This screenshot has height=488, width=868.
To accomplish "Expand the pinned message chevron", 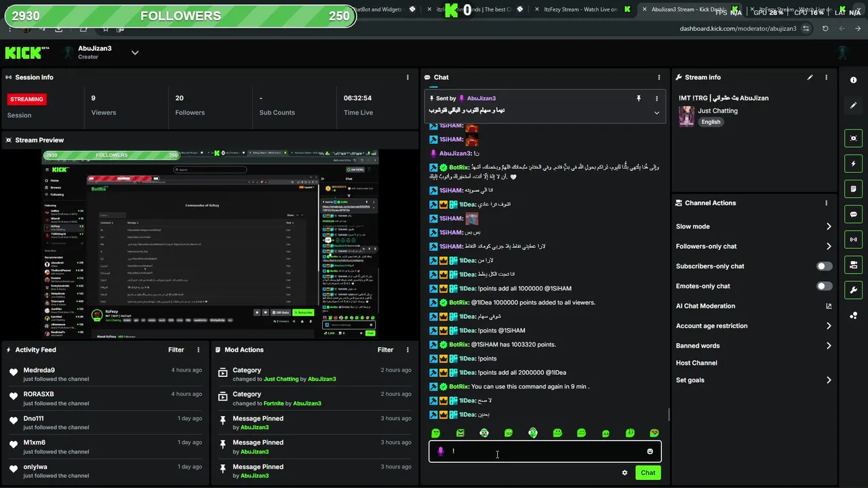I will (x=656, y=113).
